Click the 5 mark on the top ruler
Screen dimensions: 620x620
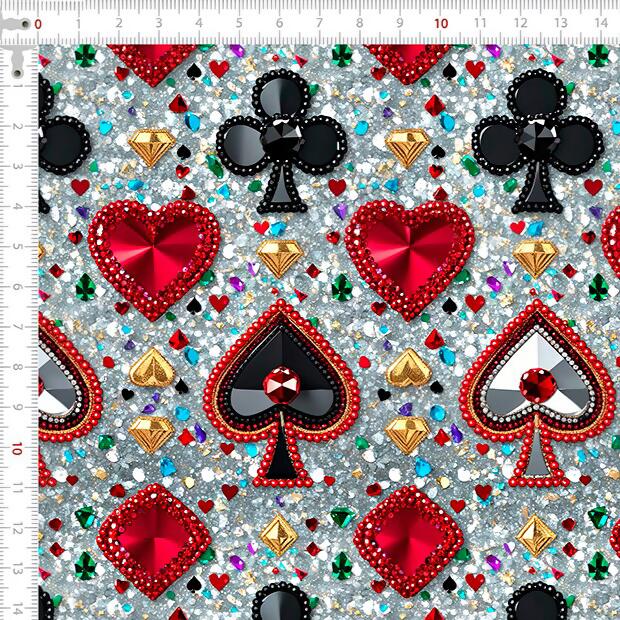pos(238,22)
